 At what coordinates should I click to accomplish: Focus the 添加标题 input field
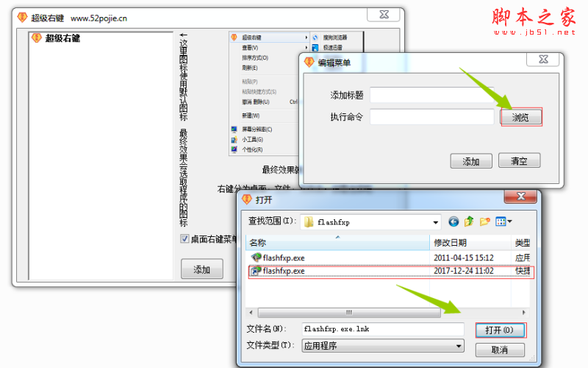[431, 95]
